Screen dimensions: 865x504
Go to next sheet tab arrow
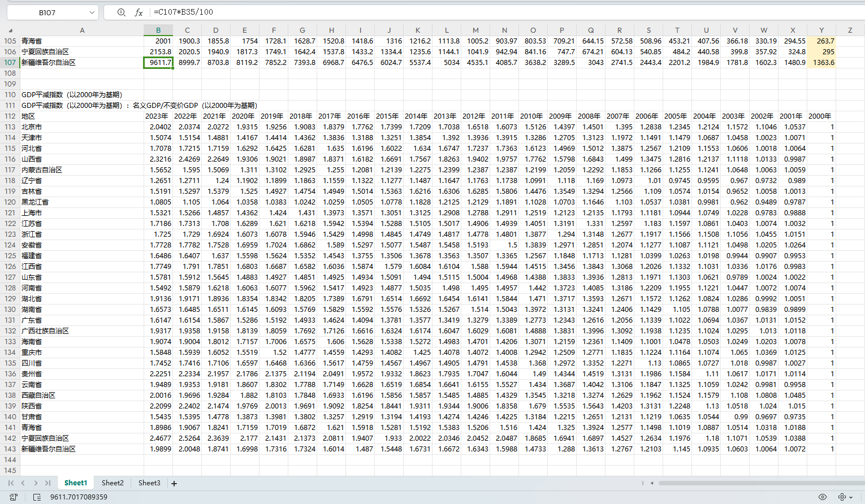pos(36,483)
